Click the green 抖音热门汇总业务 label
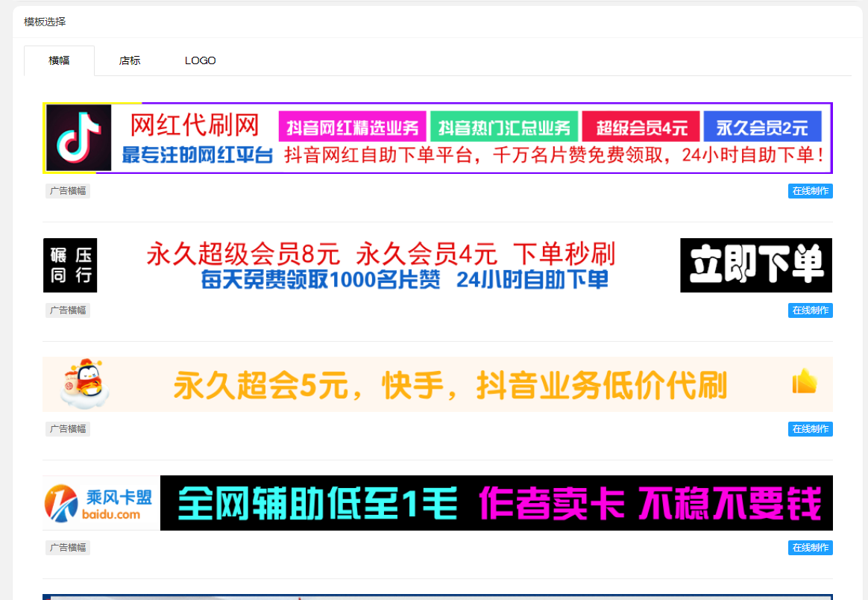Screen dimensions: 868x600 click(504, 127)
